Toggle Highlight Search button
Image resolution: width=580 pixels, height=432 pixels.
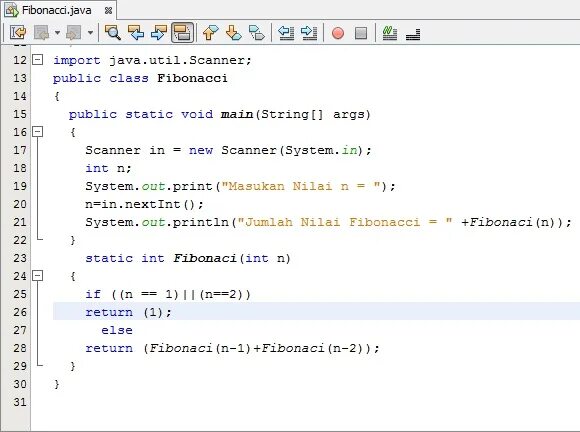click(x=182, y=33)
